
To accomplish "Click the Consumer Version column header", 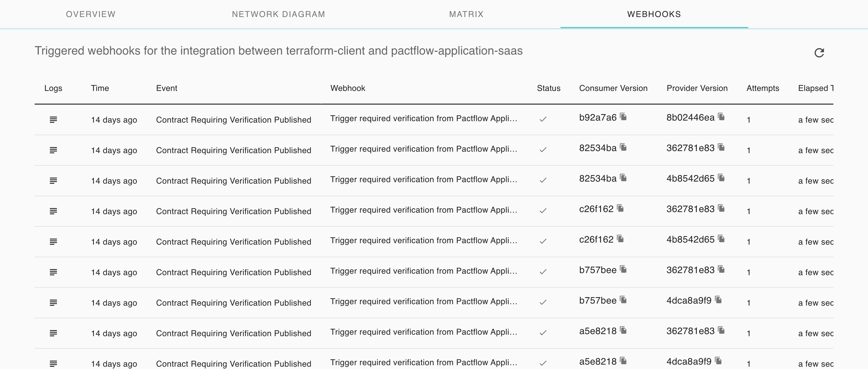I will pyautogui.click(x=613, y=88).
